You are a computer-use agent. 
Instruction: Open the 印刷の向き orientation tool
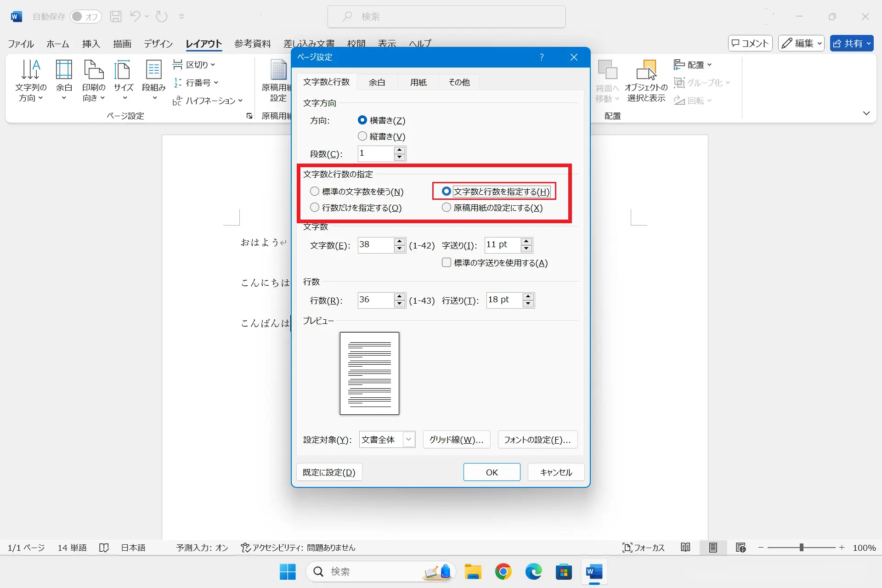94,81
